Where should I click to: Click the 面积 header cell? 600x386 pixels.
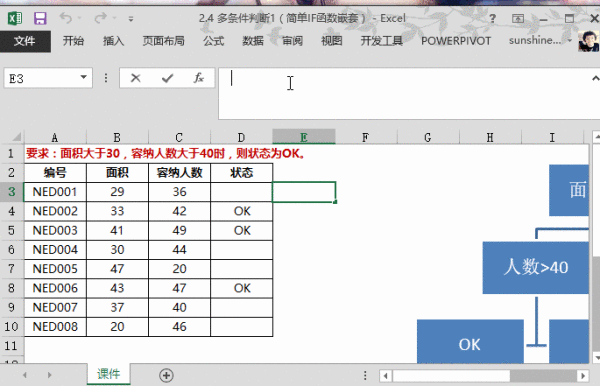(117, 173)
